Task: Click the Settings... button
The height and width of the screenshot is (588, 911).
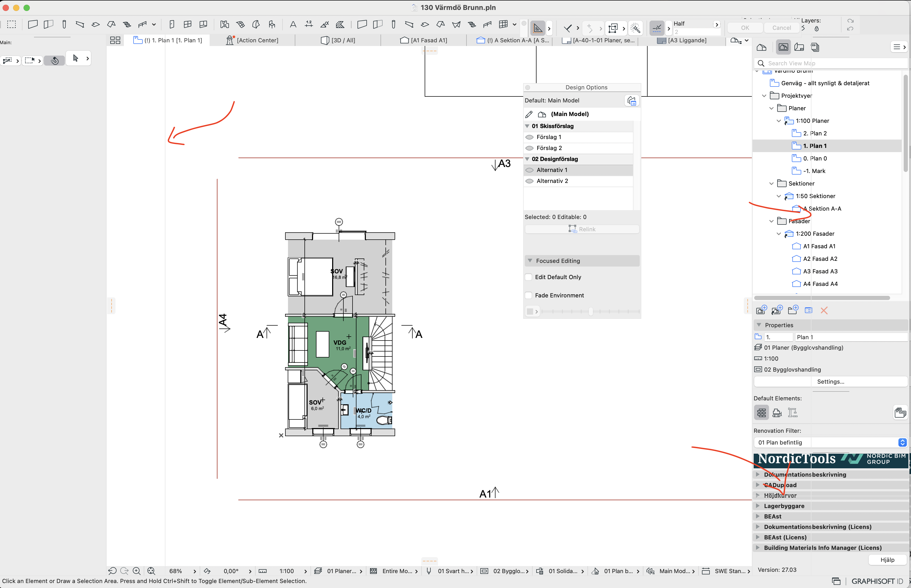Action: (x=831, y=382)
